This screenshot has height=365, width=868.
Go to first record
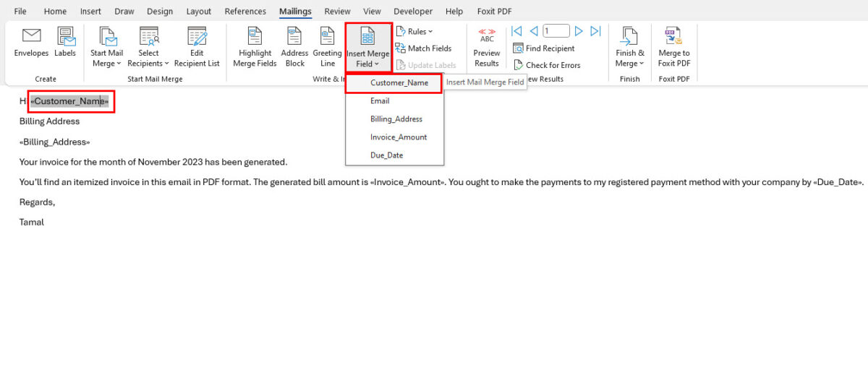(516, 31)
